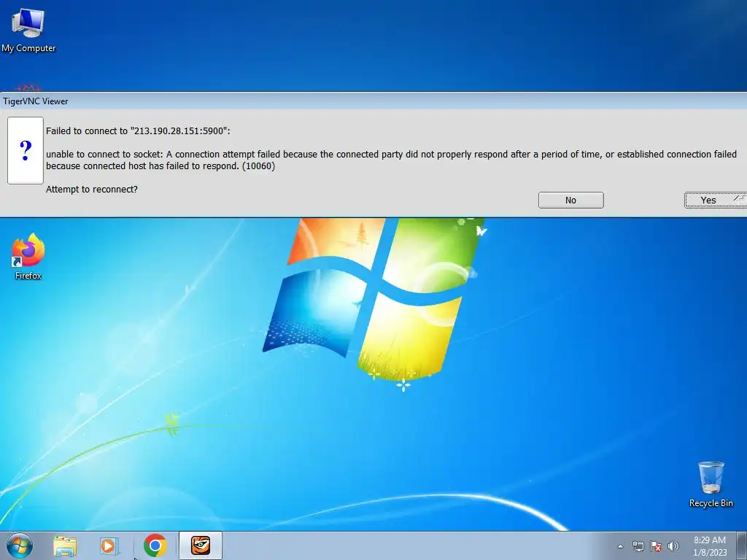Image resolution: width=747 pixels, height=560 pixels.
Task: Launch the Firefox desktop shortcut
Action: coord(28,257)
